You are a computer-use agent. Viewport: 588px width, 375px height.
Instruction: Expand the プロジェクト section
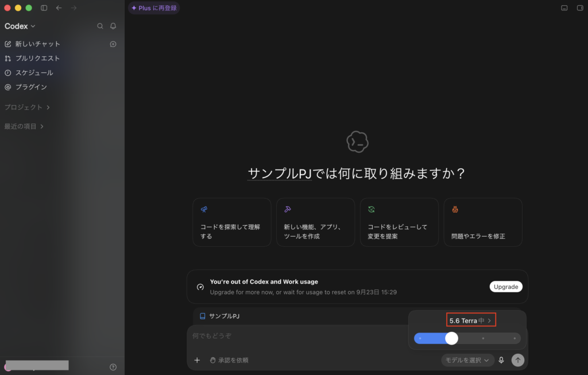(27, 107)
